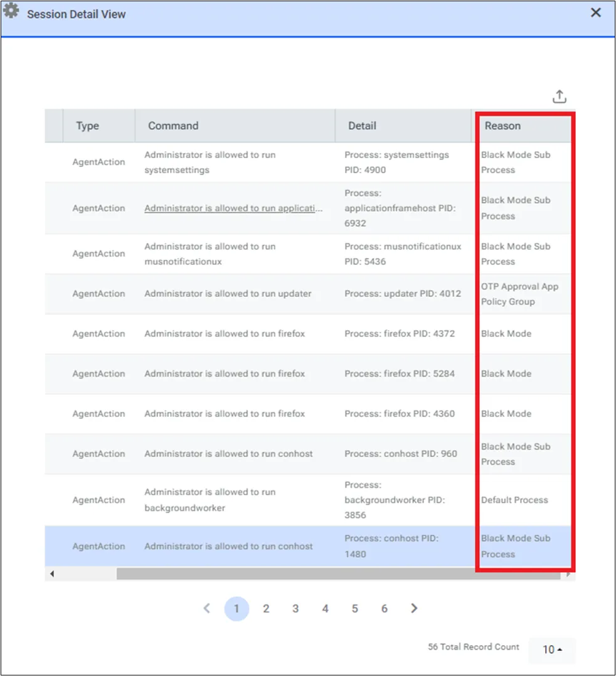Click 'Process: conhost PID: 960' detail
This screenshot has width=616, height=676.
401,454
